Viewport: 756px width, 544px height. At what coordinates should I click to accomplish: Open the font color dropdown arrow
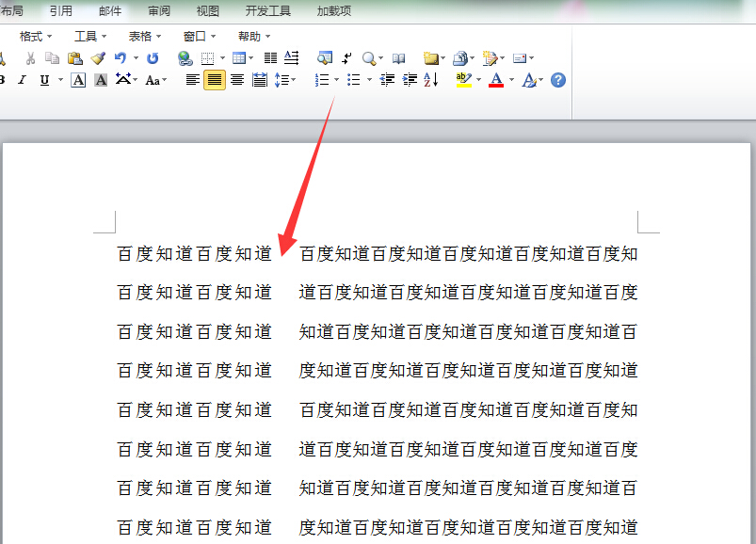click(511, 80)
